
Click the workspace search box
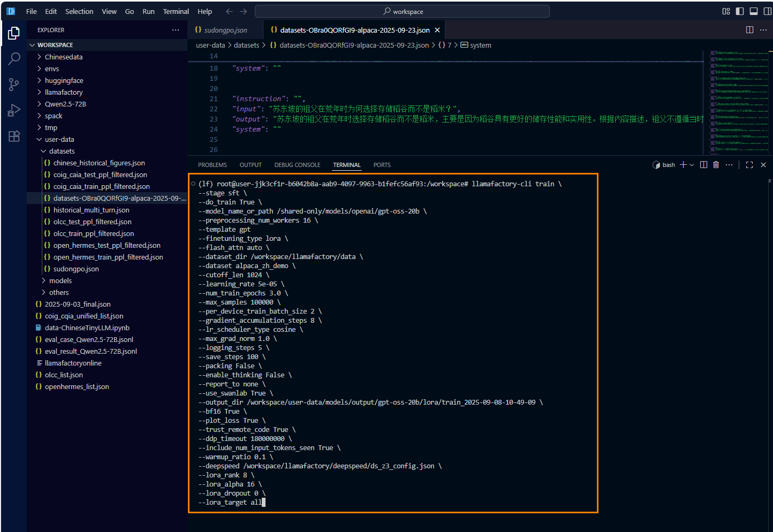pos(402,11)
